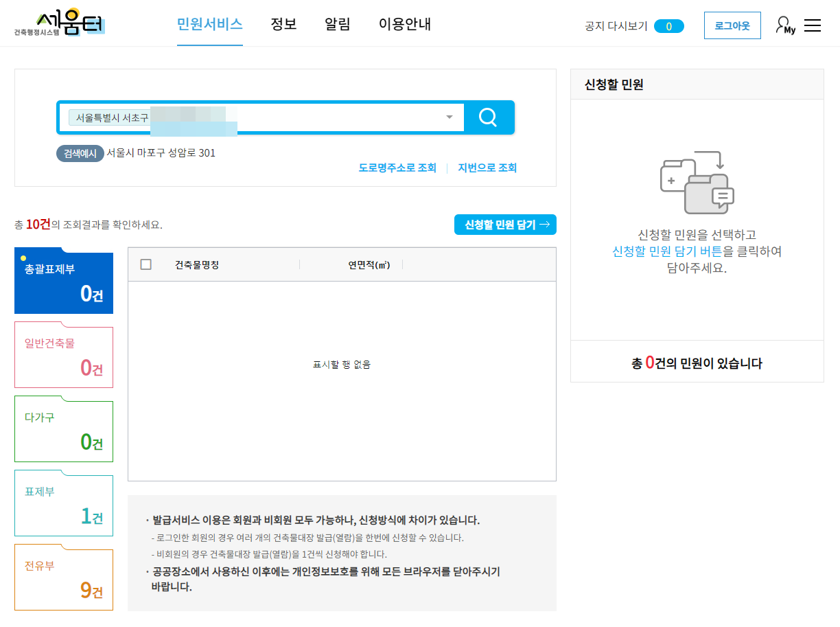This screenshot has height=627, width=840.
Task: Click the 신청할 민원 담기 button
Action: 505,225
